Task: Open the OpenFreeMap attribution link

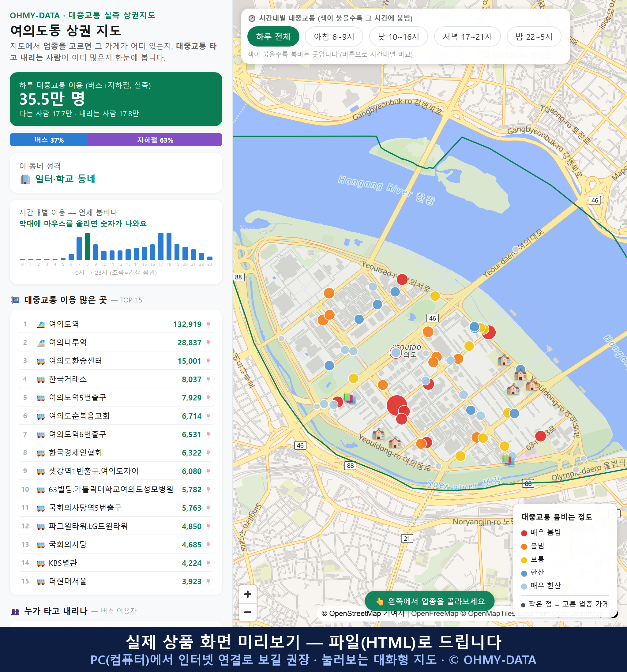Action: click(435, 614)
